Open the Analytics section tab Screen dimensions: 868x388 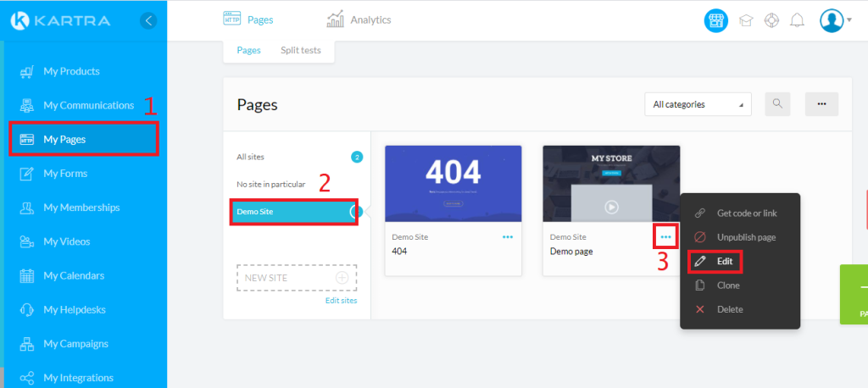click(359, 19)
